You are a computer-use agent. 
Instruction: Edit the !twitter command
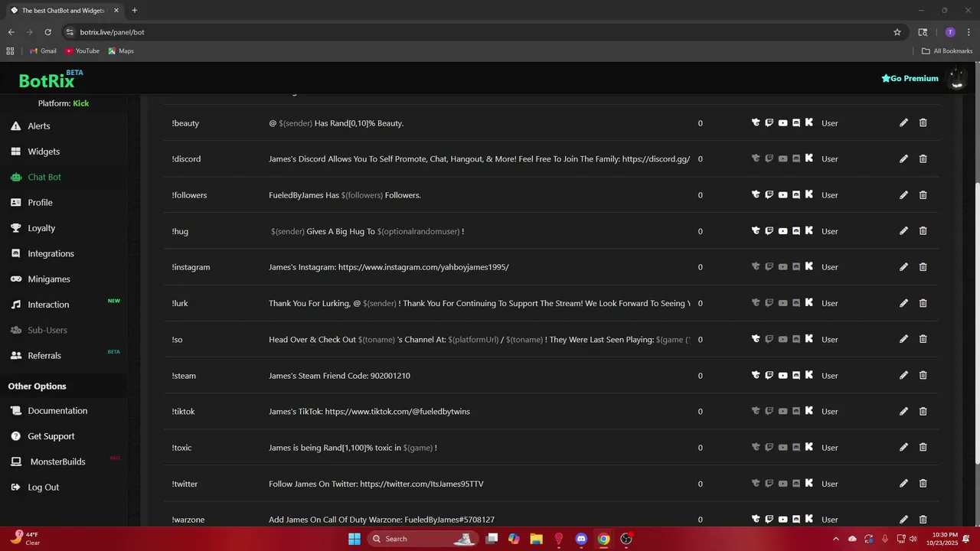coord(903,483)
